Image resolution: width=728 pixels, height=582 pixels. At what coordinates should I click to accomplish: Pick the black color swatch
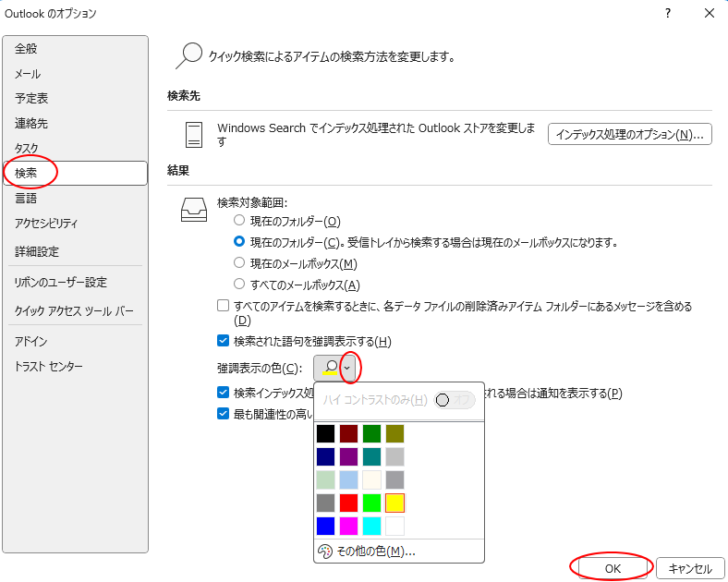[325, 434]
